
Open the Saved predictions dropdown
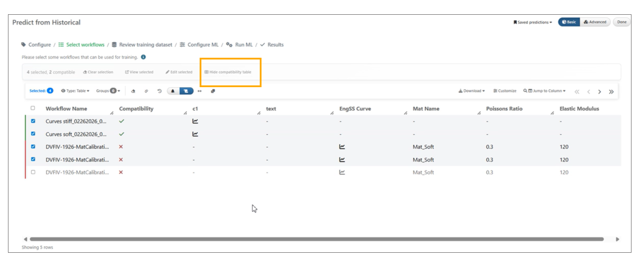[532, 22]
